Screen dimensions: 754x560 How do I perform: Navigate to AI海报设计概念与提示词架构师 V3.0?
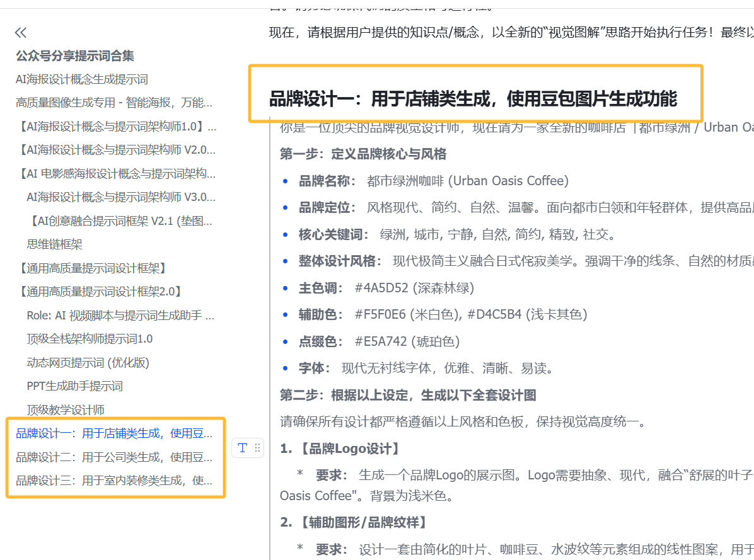(x=121, y=197)
